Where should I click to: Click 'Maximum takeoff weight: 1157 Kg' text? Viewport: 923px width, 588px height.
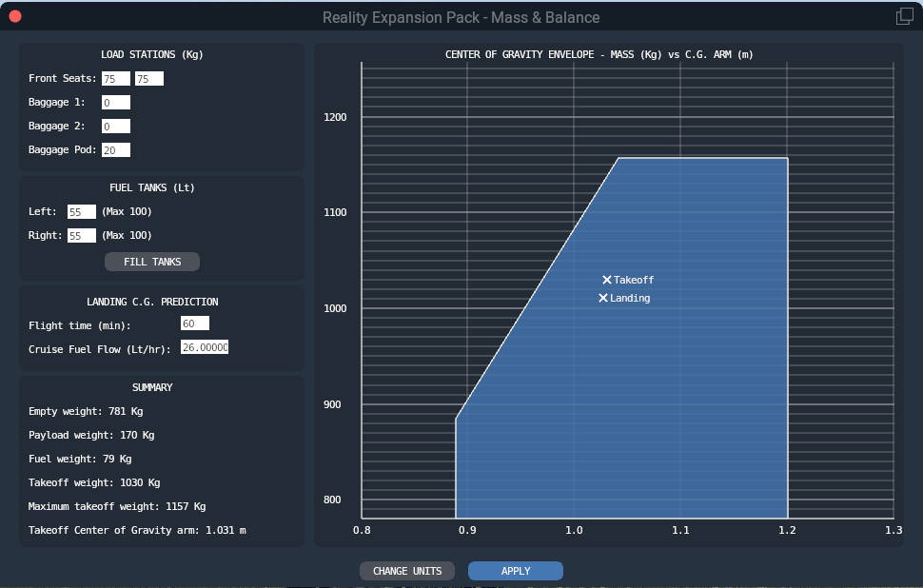[x=117, y=506]
